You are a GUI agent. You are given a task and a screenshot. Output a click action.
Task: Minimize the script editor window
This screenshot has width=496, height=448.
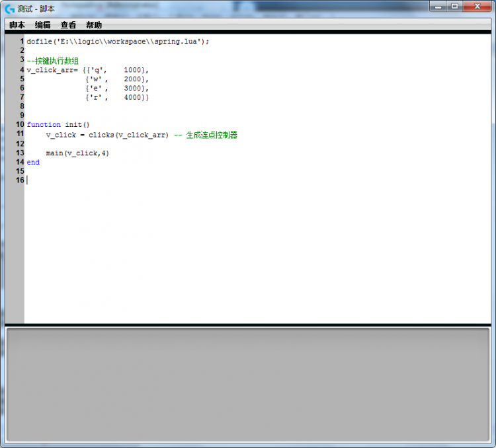tap(440, 6)
